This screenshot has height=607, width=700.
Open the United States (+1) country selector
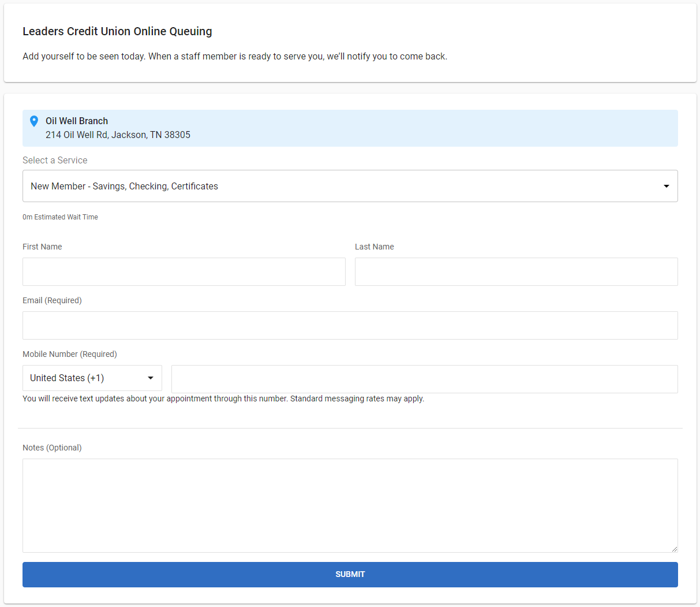coord(92,378)
